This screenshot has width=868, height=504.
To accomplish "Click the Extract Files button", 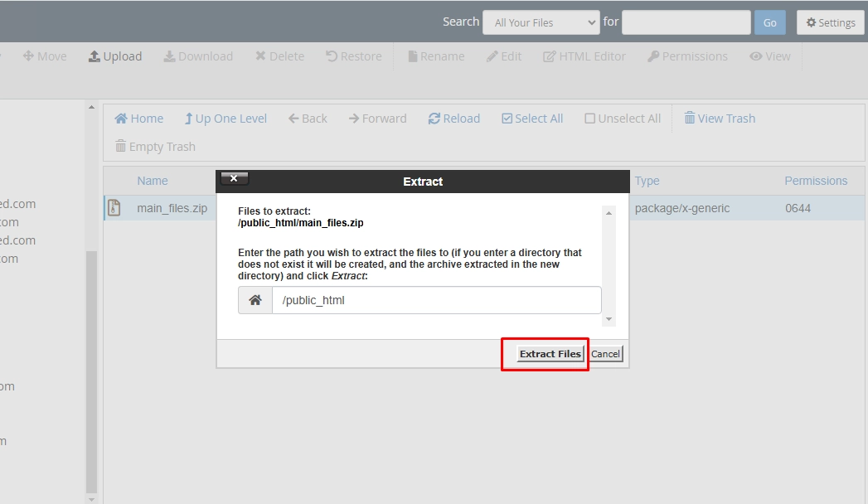I will pyautogui.click(x=550, y=354).
